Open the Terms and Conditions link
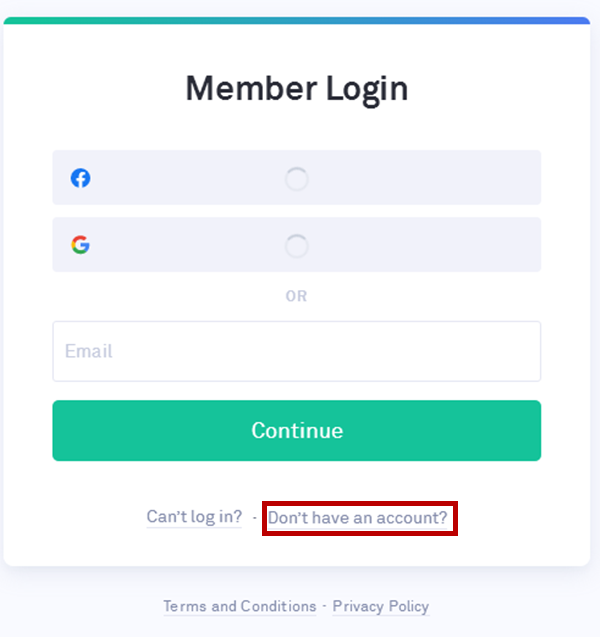The height and width of the screenshot is (637, 600). pos(239,606)
